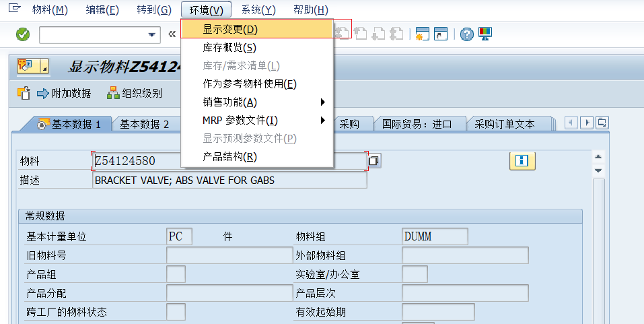
Task: Open Customize Local Layout monitor icon
Action: coord(485,34)
